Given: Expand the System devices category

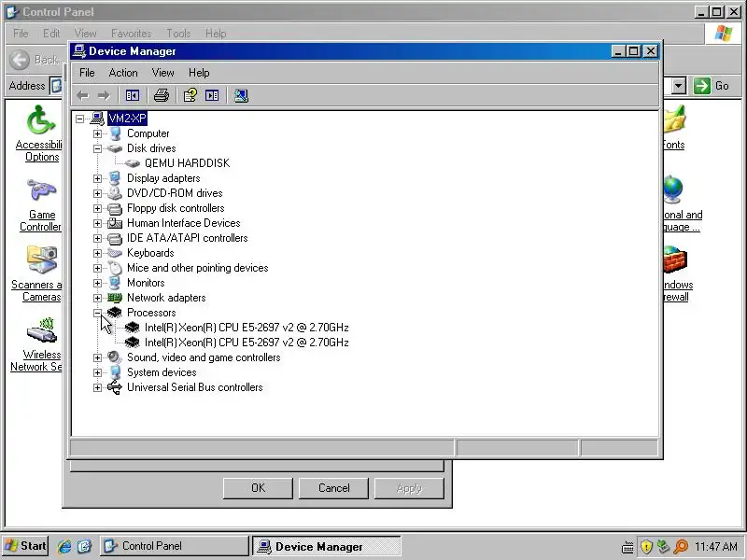Looking at the screenshot, I should tap(97, 372).
